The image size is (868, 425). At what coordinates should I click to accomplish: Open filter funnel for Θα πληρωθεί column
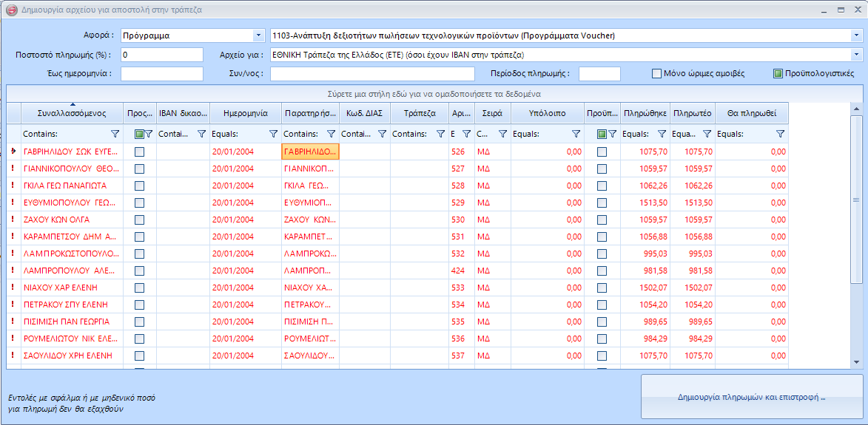[x=780, y=134]
